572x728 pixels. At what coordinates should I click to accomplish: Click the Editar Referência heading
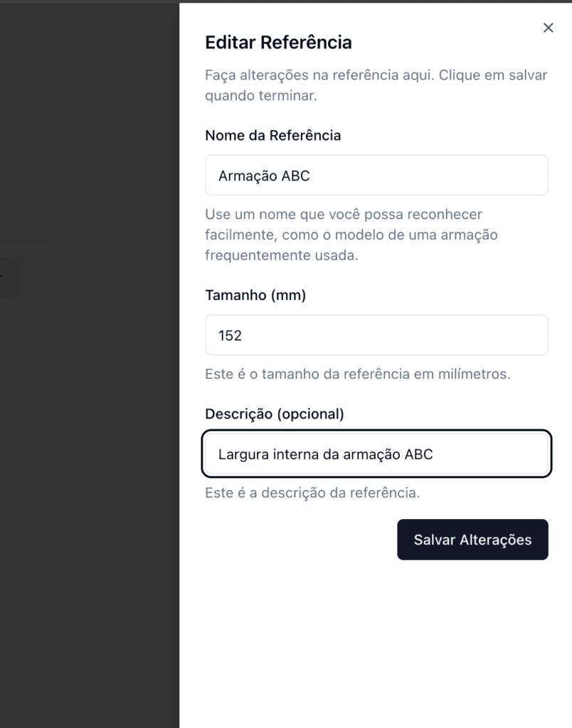point(278,43)
